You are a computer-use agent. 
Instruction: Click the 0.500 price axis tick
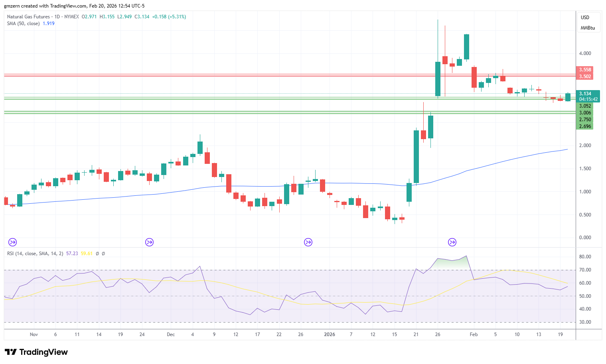[x=585, y=215]
